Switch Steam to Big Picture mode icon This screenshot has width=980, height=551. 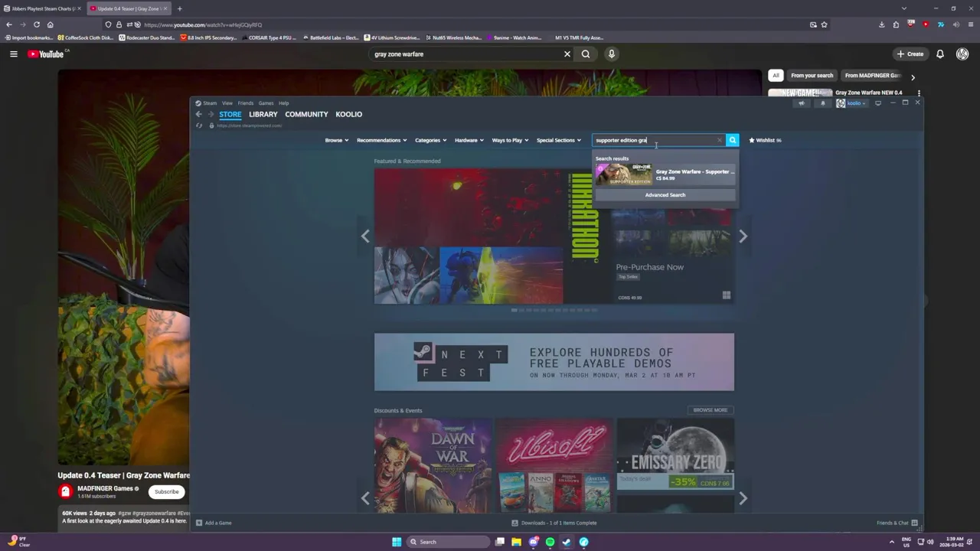pyautogui.click(x=878, y=103)
